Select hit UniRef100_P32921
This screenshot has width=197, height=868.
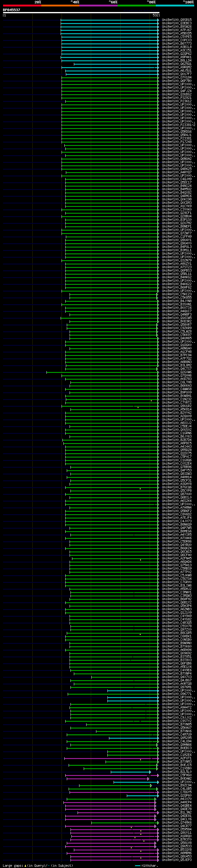click(x=176, y=98)
